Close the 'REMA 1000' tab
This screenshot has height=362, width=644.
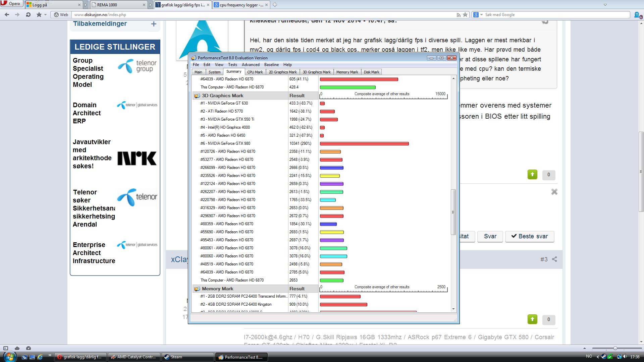144,5
